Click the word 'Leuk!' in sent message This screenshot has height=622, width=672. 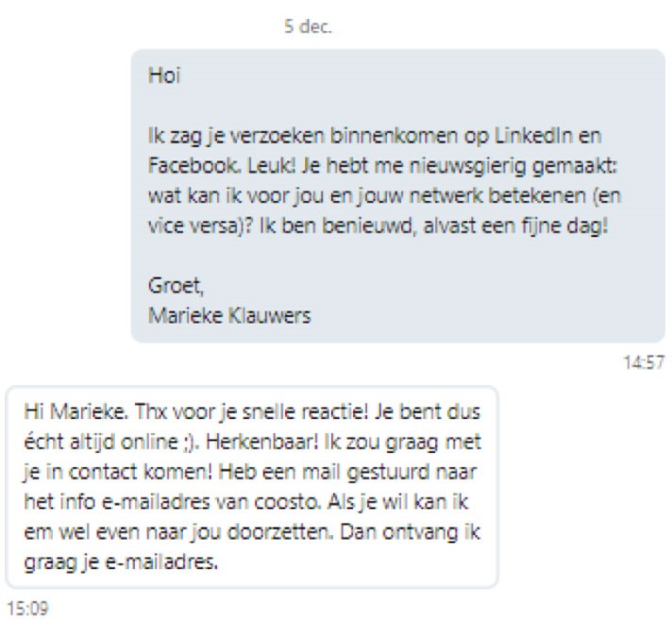[272, 166]
